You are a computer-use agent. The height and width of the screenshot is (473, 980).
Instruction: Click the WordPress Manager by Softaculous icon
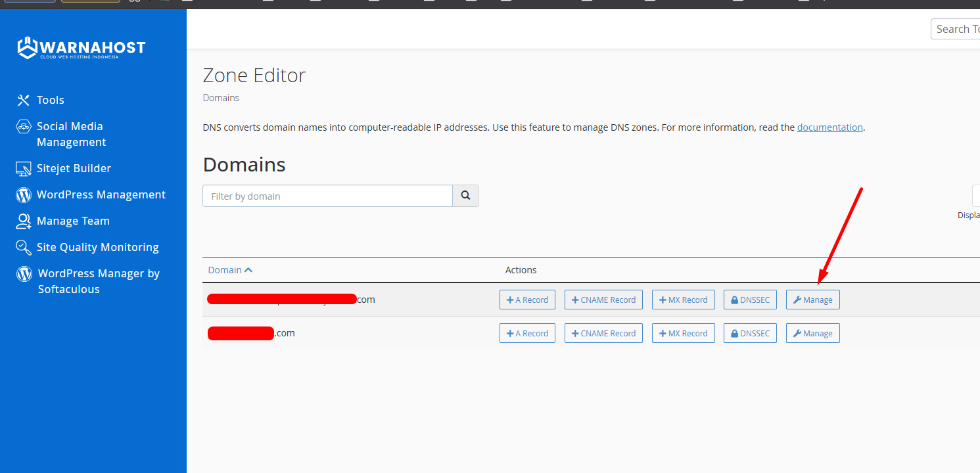tap(23, 273)
